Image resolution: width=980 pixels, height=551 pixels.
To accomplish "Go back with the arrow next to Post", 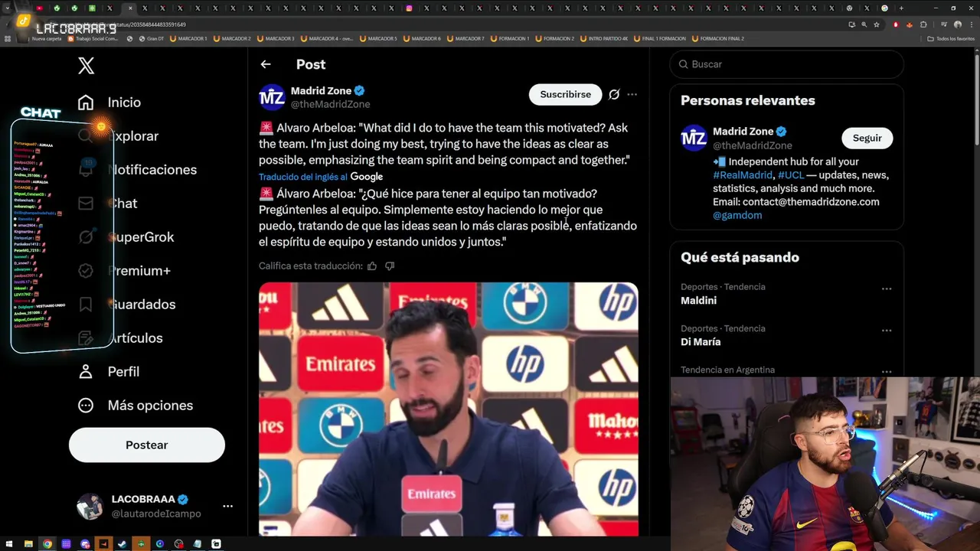I will [x=265, y=64].
